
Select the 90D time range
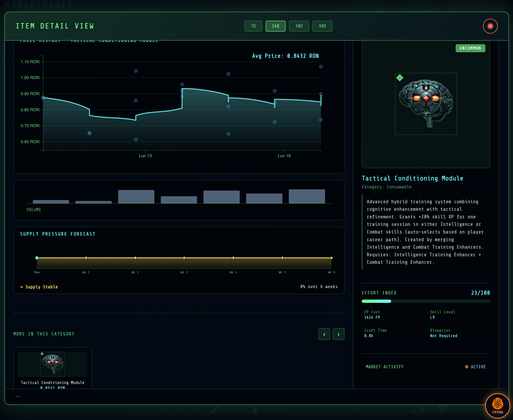coord(322,26)
